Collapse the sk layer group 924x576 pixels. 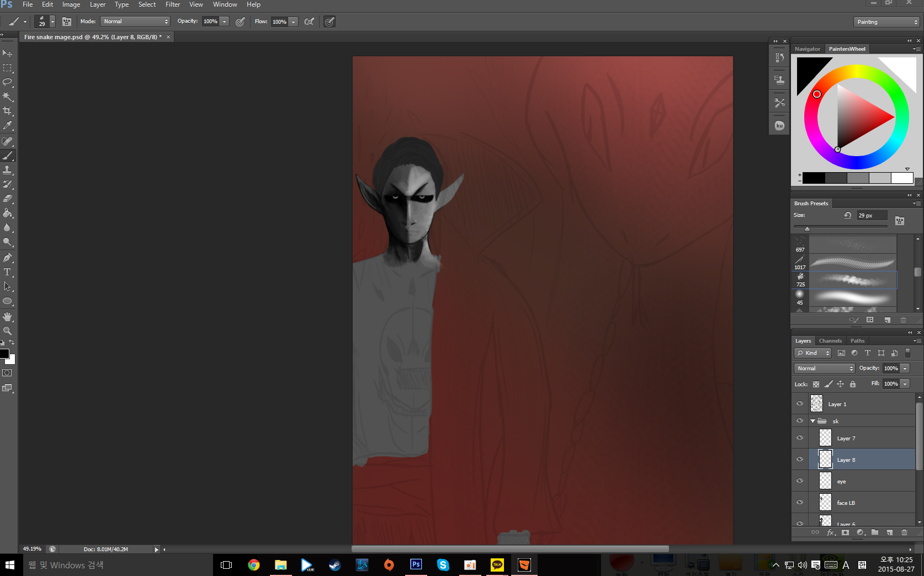point(813,421)
